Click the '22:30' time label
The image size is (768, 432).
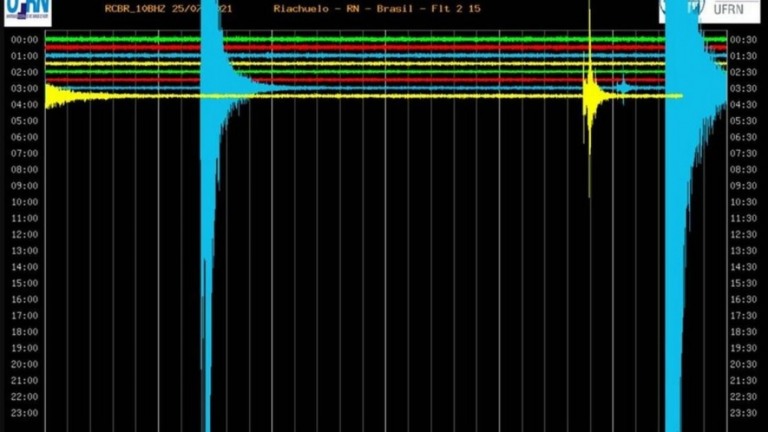pyautogui.click(x=744, y=397)
